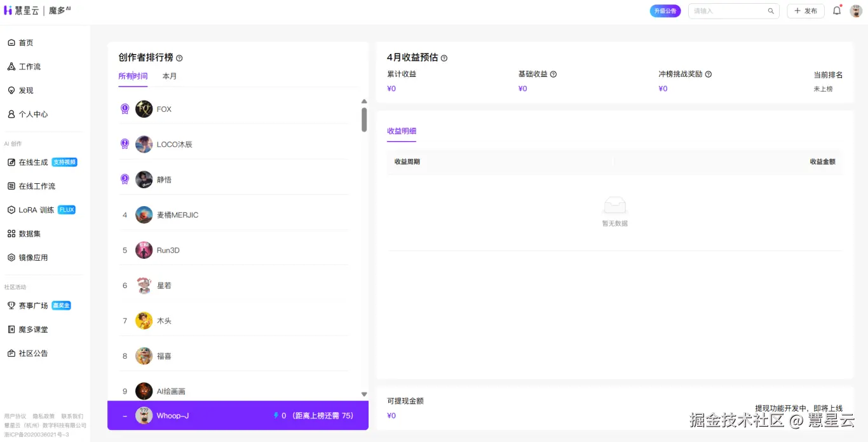Click the 麦橘MERJIC name
Screen dimensions: 868x442
click(177, 215)
